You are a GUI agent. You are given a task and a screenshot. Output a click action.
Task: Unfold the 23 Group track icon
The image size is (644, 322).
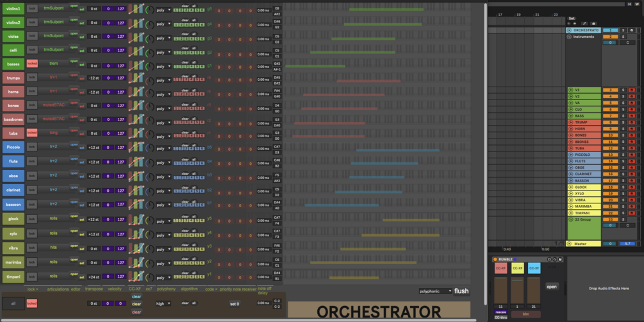coord(570,219)
